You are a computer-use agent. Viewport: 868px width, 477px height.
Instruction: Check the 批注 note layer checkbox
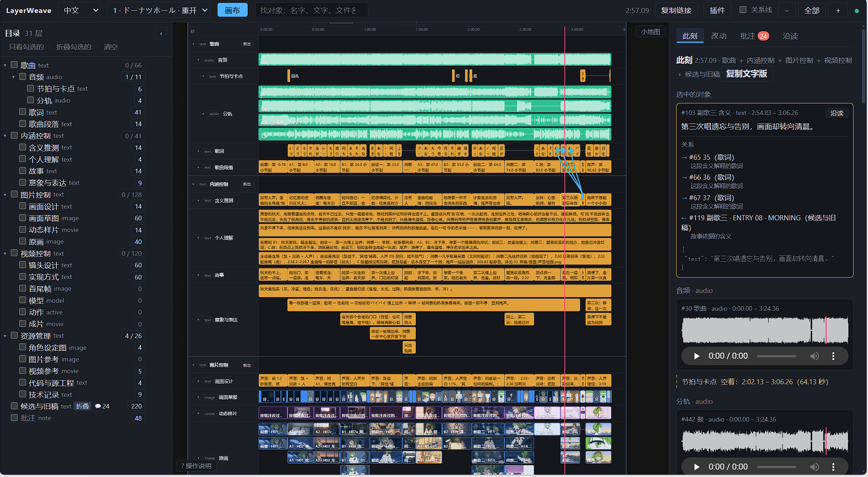point(14,418)
